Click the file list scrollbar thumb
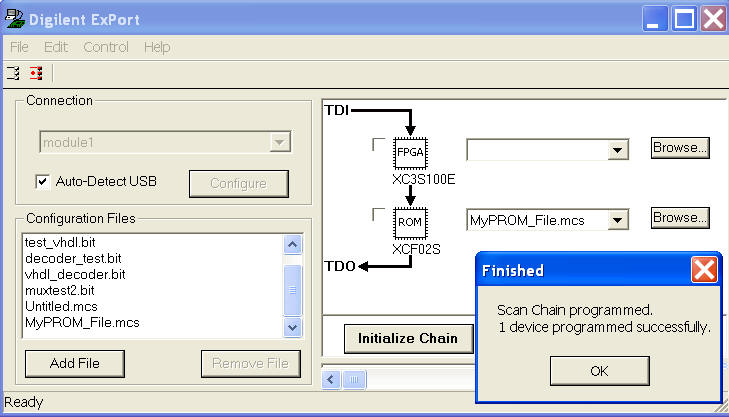The width and height of the screenshot is (729, 417). (292, 290)
